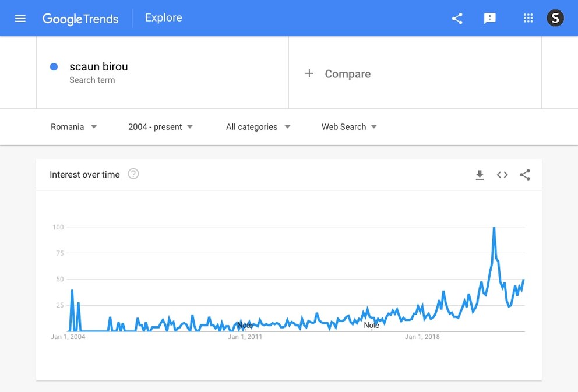
Task: Go to Explore section
Action: pyautogui.click(x=164, y=17)
